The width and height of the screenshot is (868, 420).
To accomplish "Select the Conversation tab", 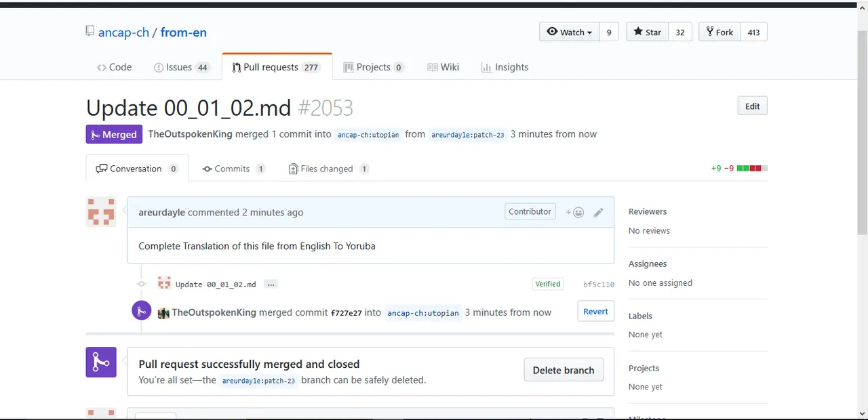I will [x=137, y=169].
